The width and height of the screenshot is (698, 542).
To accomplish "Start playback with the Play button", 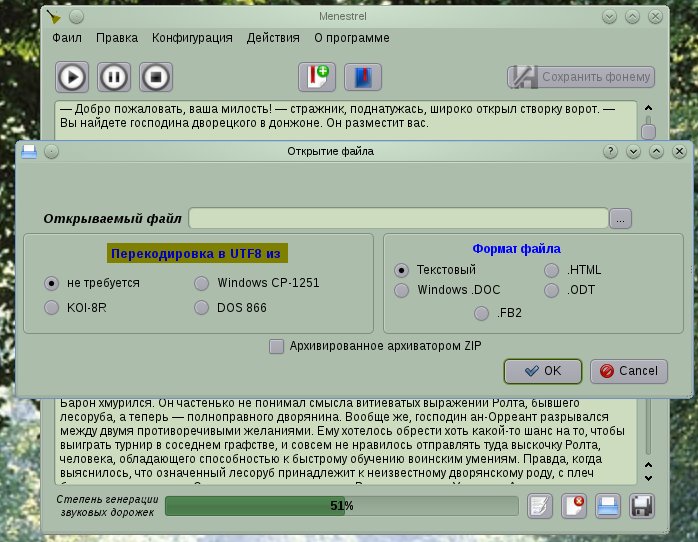I will coord(72,77).
